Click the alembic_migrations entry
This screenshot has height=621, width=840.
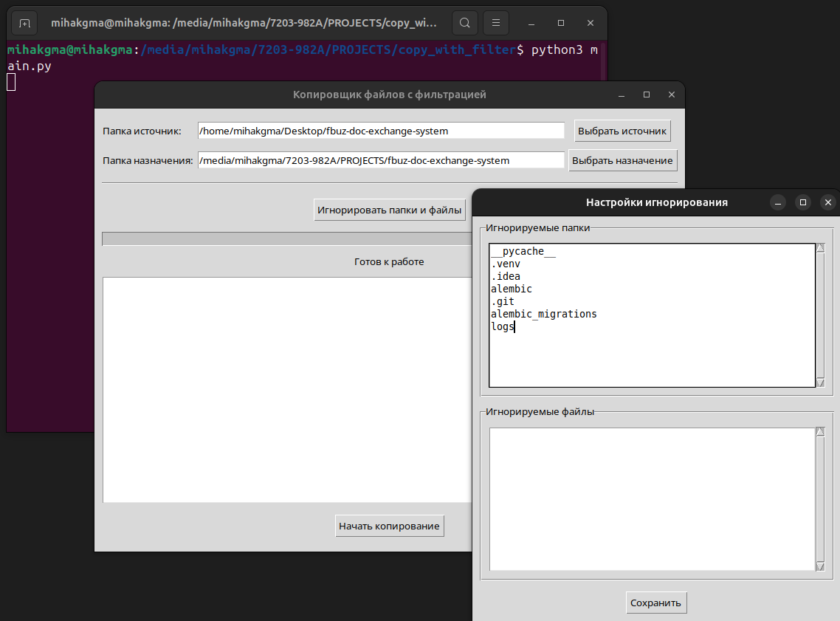[x=544, y=314]
